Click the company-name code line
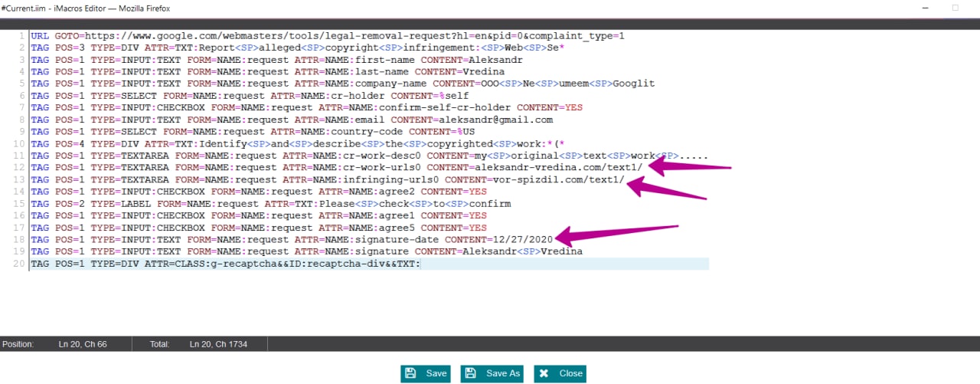Viewport: 980px width, 384px height. click(x=342, y=84)
